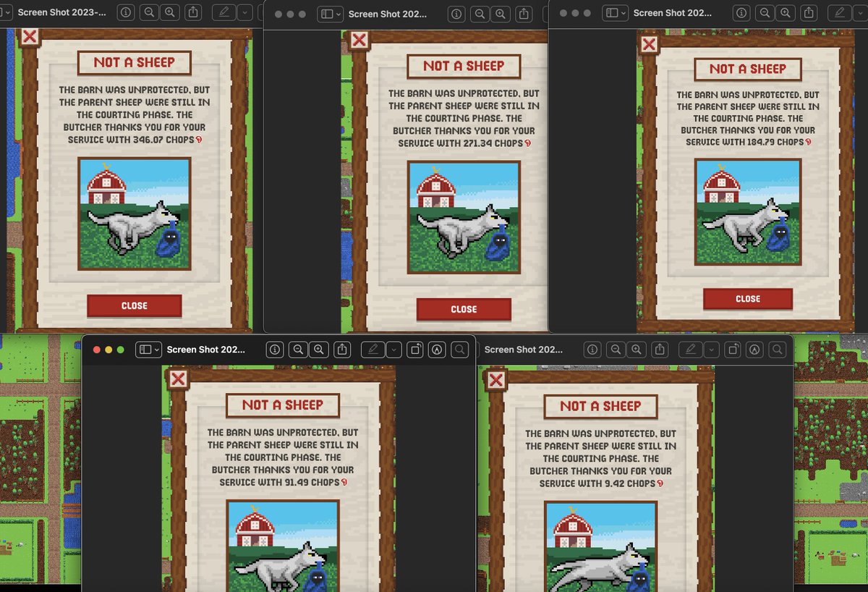Click the NOT A SHEEP heading in the 91.49 CHOPS window
This screenshot has width=868, height=592.
[283, 405]
